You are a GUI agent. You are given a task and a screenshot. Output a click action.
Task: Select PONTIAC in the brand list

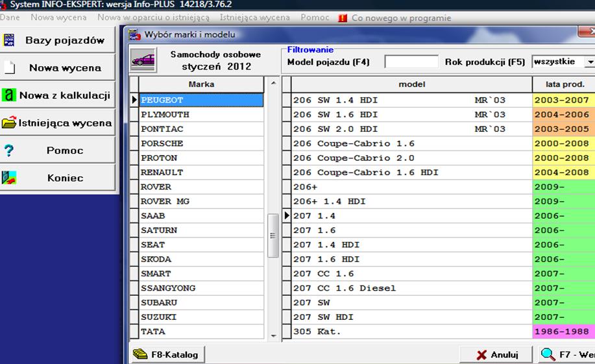201,129
